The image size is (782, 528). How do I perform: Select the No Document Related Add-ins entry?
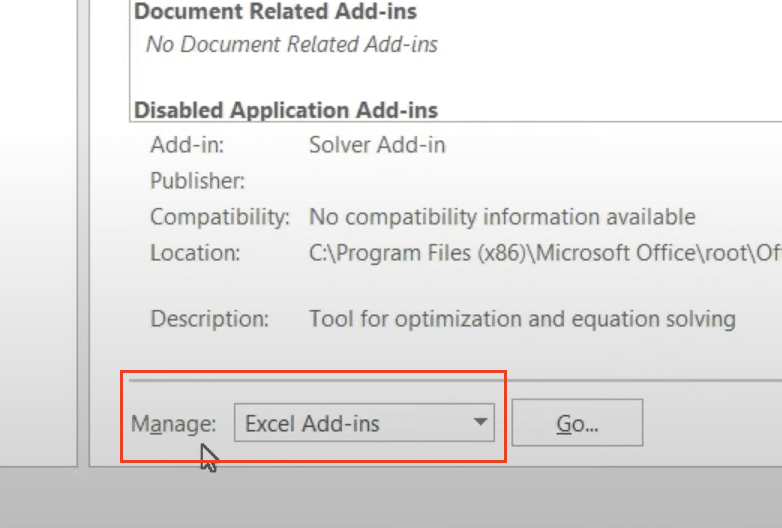pos(292,44)
